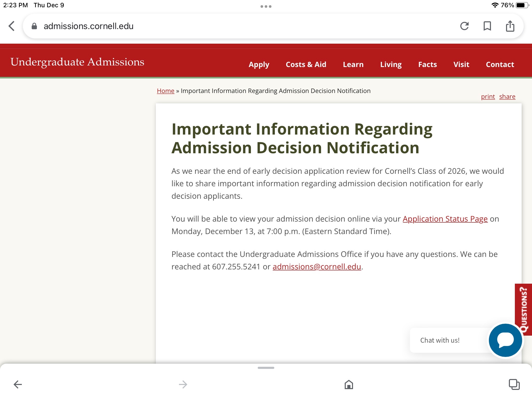The image size is (532, 399).
Task: Open the Living menu item
Action: tap(391, 64)
